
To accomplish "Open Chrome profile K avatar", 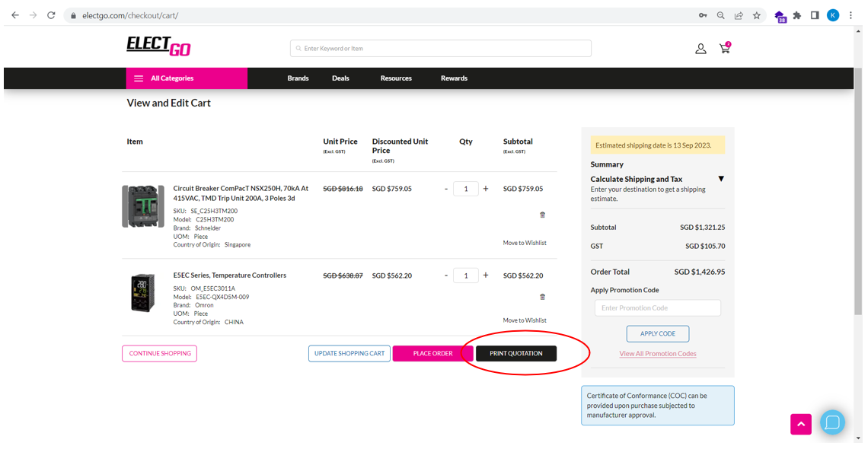I will click(833, 15).
